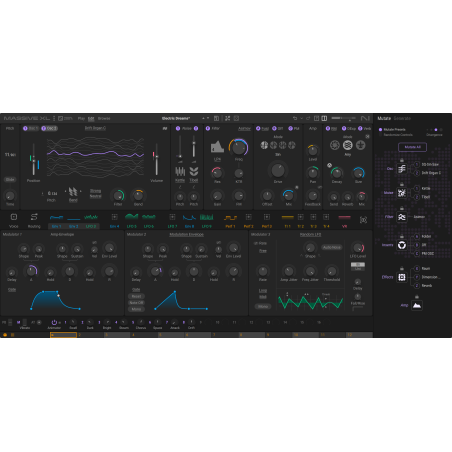Click the redo arrow in the header
Viewport: 452px width, 452px height.
[308, 118]
